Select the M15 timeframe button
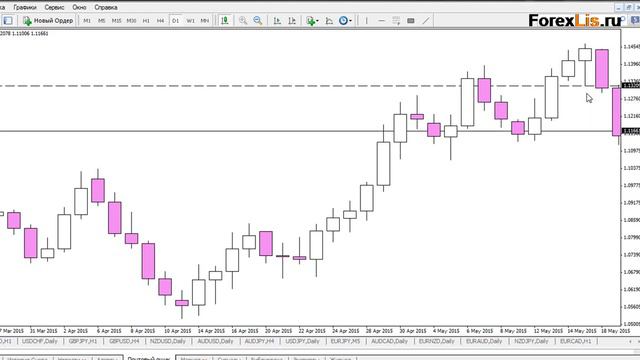640x360 pixels. pyautogui.click(x=116, y=20)
